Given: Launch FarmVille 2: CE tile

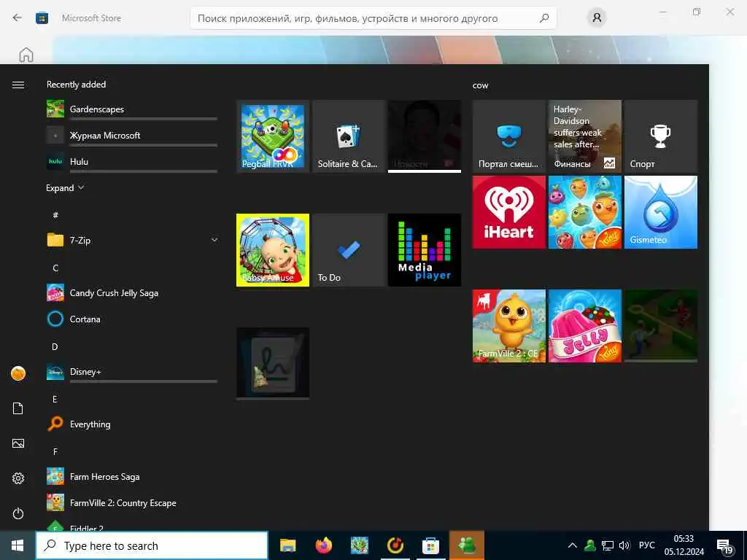Looking at the screenshot, I should (508, 326).
